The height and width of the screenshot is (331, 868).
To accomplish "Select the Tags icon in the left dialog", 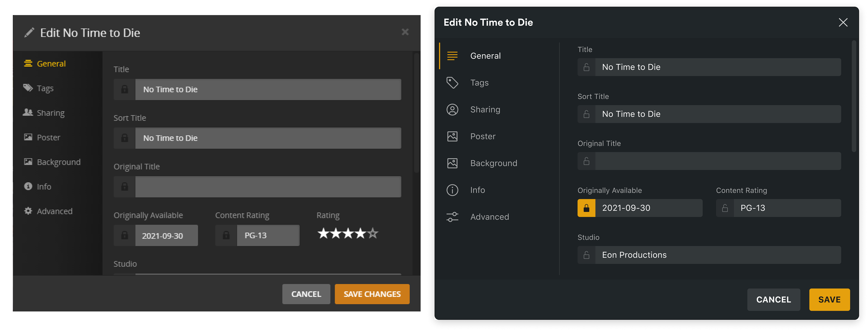I will tap(28, 88).
